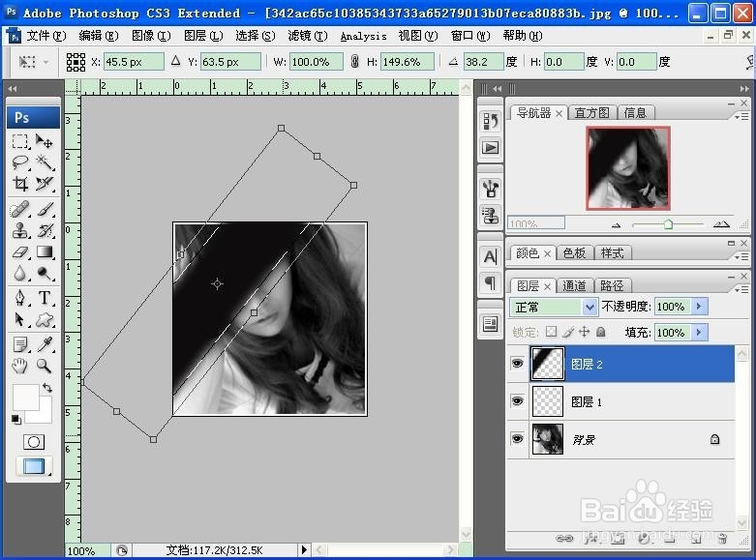Select the Clone Stamp tool

[x=20, y=231]
